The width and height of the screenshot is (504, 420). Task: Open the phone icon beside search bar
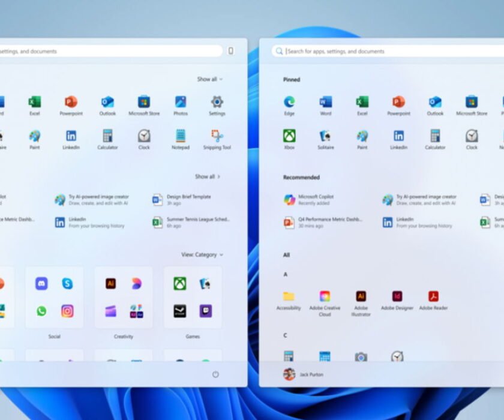tap(230, 51)
